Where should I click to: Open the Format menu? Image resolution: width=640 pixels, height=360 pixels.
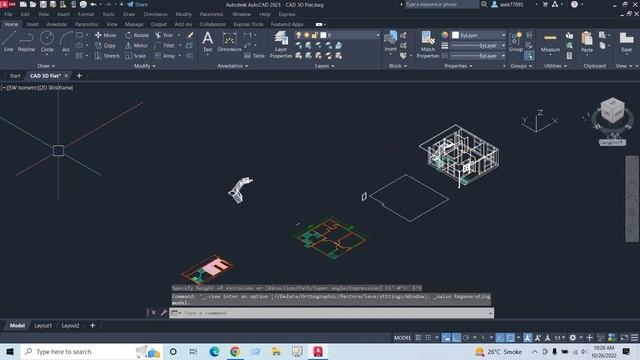pos(86,14)
